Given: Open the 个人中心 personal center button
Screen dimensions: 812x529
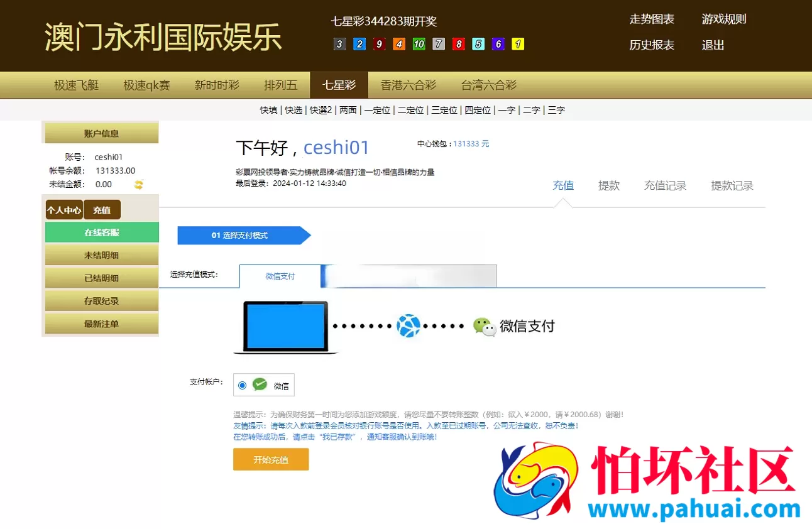Looking at the screenshot, I should click(63, 210).
